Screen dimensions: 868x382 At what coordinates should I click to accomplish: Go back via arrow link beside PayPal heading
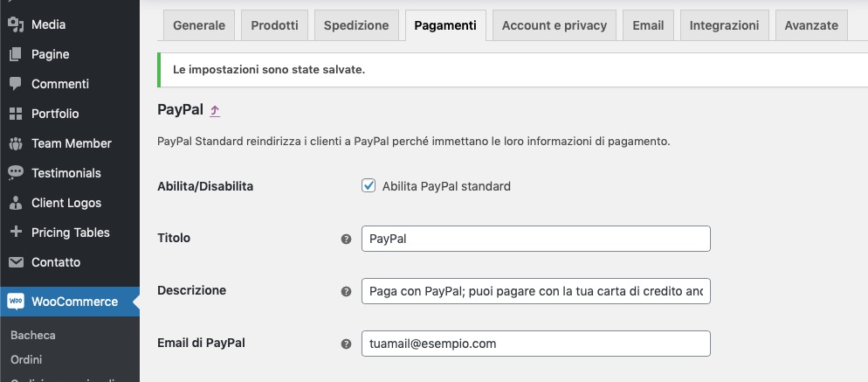(x=215, y=110)
